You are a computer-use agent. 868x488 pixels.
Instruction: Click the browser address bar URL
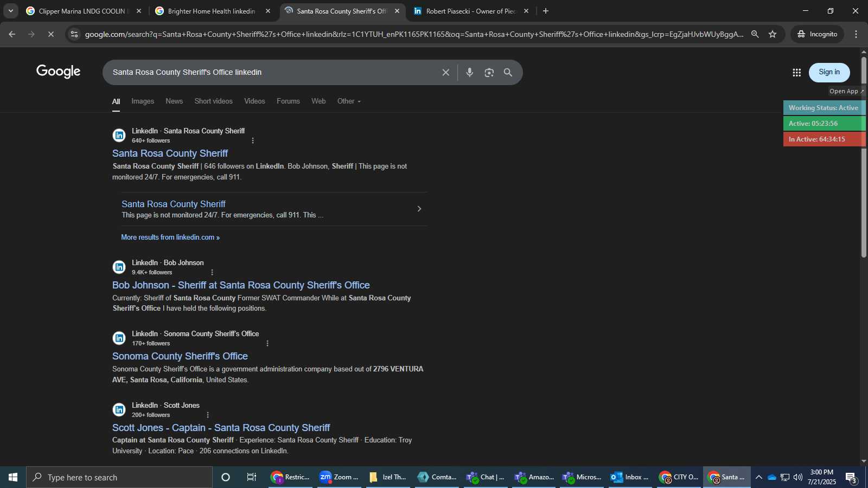point(414,34)
